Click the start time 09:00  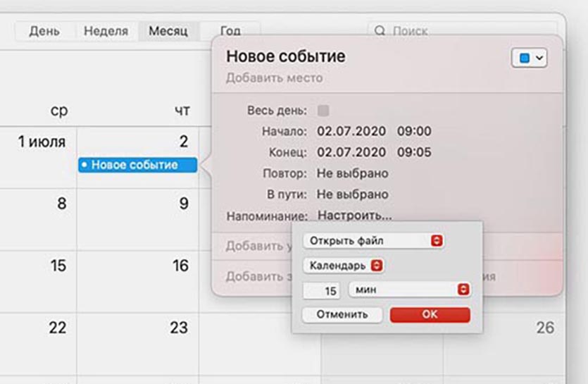tap(414, 131)
